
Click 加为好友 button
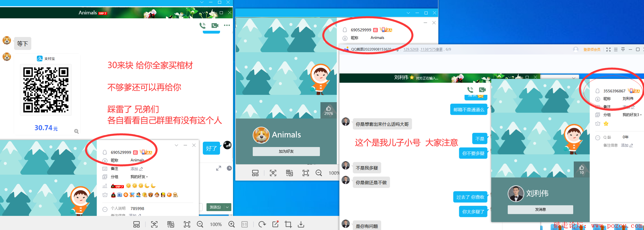click(286, 152)
